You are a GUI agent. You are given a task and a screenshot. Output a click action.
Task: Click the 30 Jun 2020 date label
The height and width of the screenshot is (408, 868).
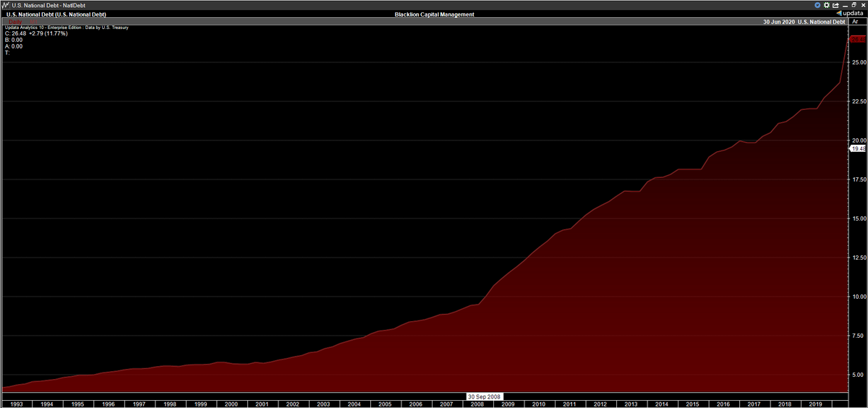(780, 22)
